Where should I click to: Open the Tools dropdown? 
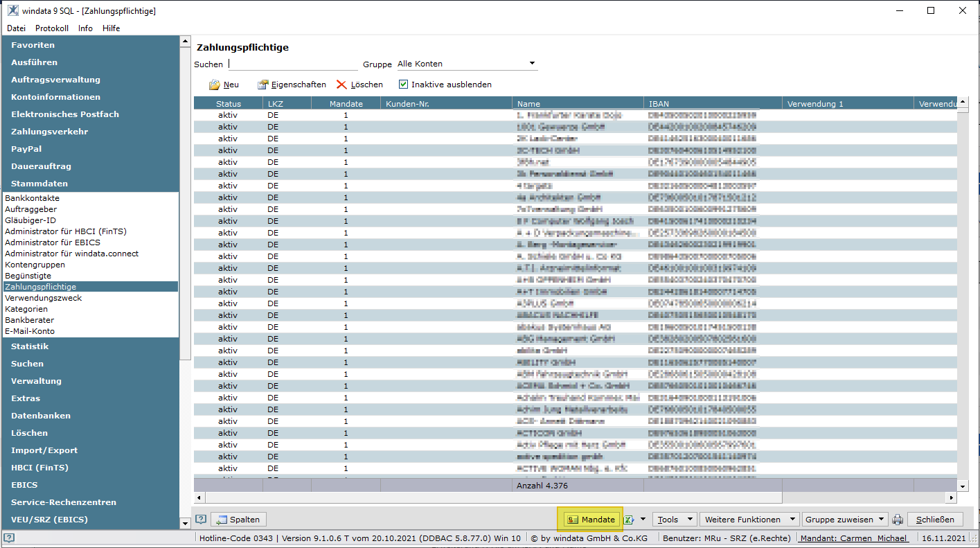pos(674,520)
